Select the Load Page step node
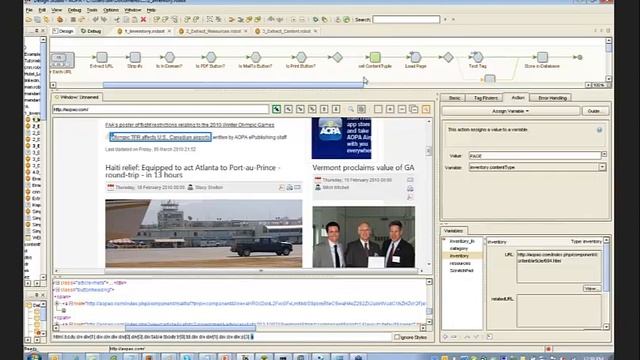Screen dimensions: 640x360 click(x=416, y=58)
